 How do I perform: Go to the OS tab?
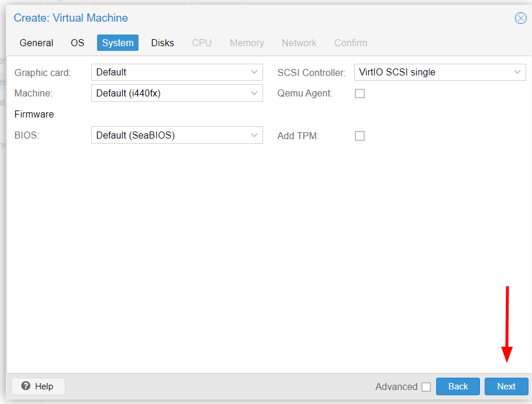pos(77,43)
